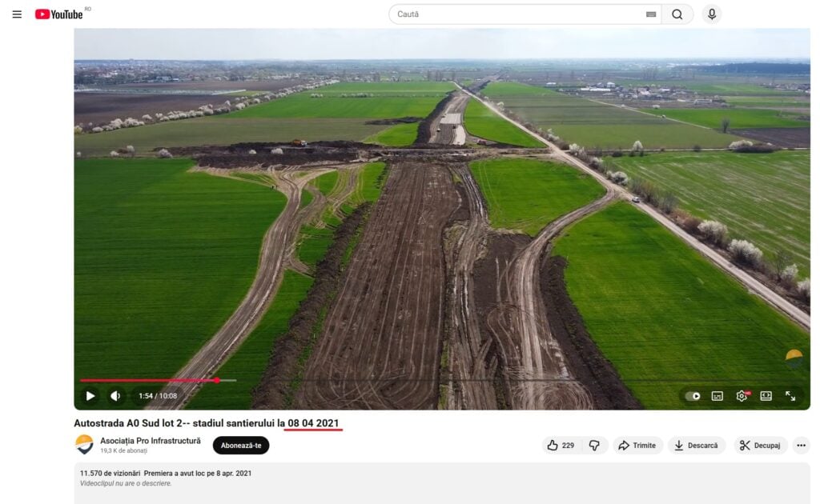Open video settings gear menu
Image resolution: width=820 pixels, height=504 pixels.
point(742,396)
